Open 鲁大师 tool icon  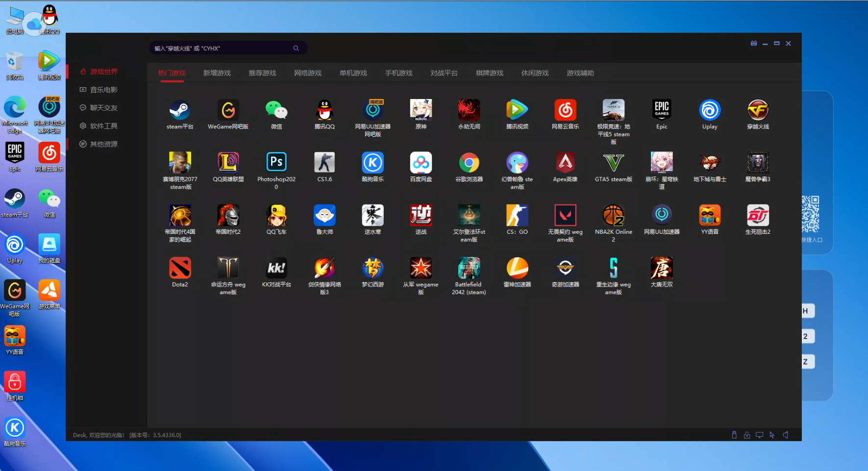(x=324, y=215)
